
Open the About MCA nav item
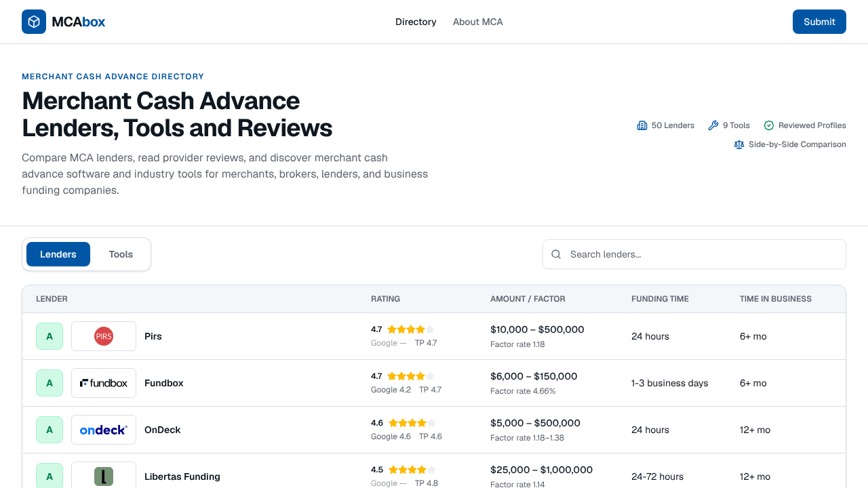click(478, 22)
